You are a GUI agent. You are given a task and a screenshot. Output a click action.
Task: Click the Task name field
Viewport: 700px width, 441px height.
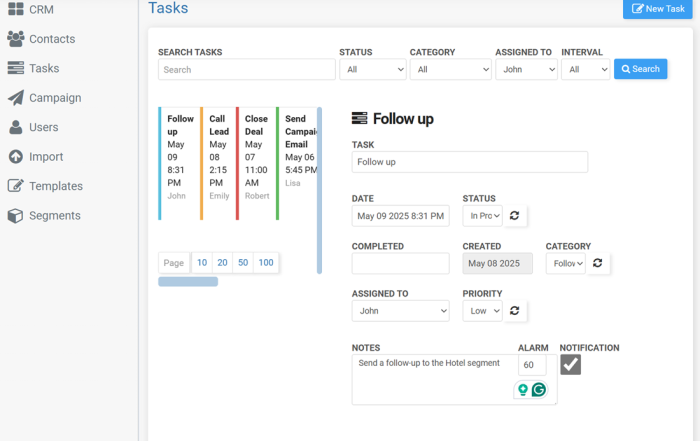(470, 162)
